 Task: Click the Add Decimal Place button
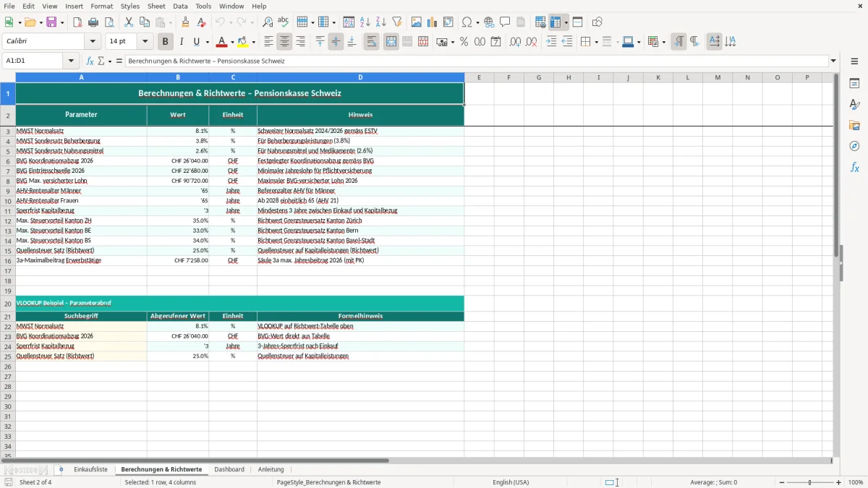[x=515, y=42]
